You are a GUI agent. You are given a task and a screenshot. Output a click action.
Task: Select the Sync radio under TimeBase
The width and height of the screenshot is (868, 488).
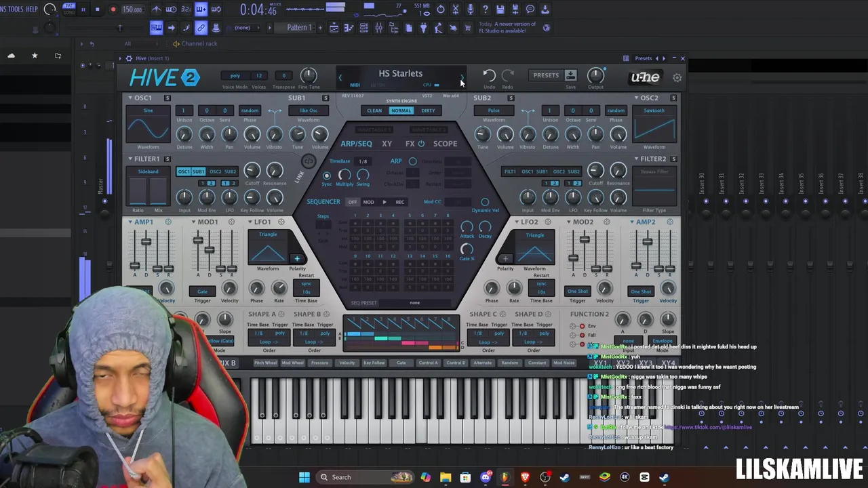tap(327, 176)
